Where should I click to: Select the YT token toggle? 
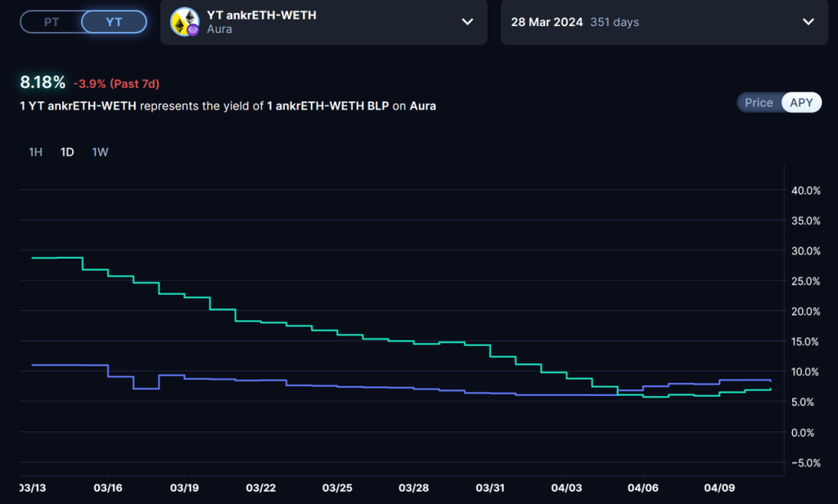coord(114,22)
